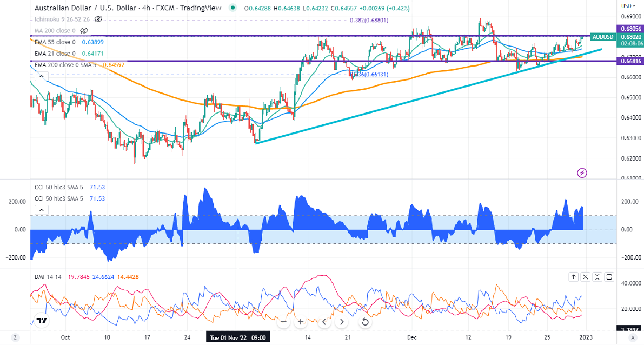Click the AUDUSD price label on the axis
This screenshot has height=345, width=644.
pos(602,37)
